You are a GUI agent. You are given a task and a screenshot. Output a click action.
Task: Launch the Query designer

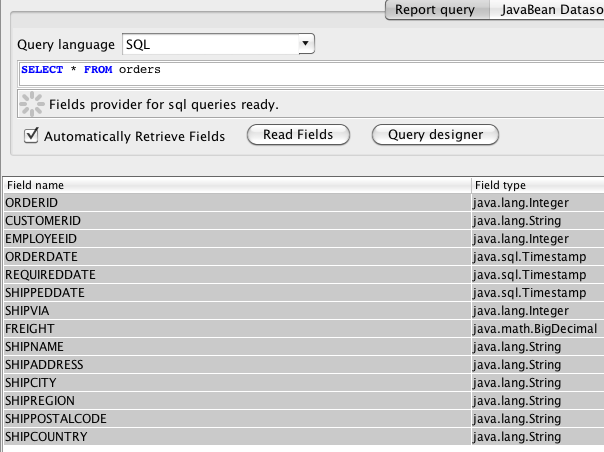click(435, 134)
